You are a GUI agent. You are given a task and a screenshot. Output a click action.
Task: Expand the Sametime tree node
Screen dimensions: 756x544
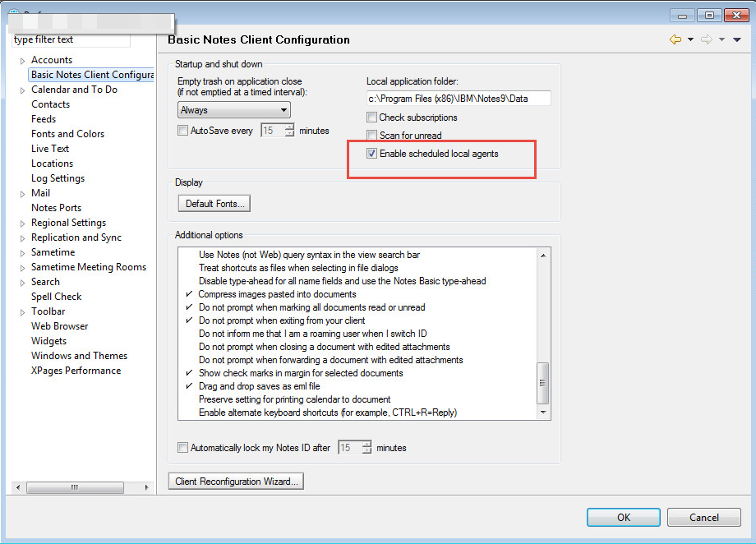(22, 253)
